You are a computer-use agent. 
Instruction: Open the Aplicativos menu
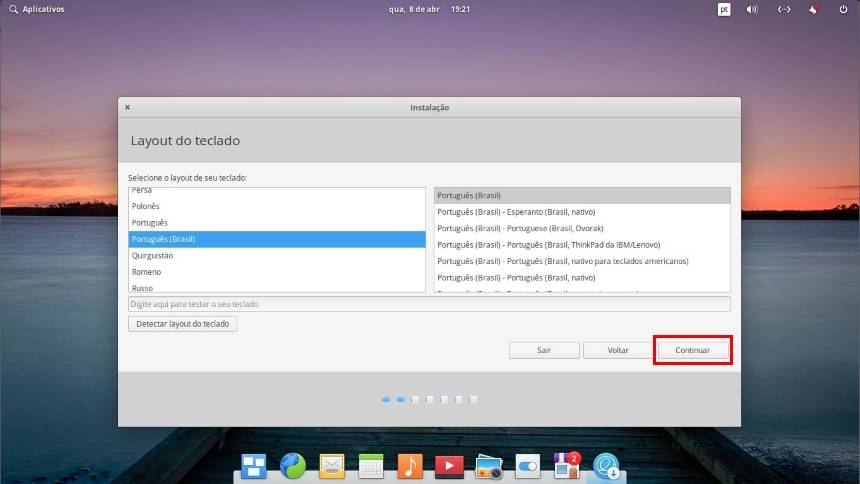tap(36, 9)
